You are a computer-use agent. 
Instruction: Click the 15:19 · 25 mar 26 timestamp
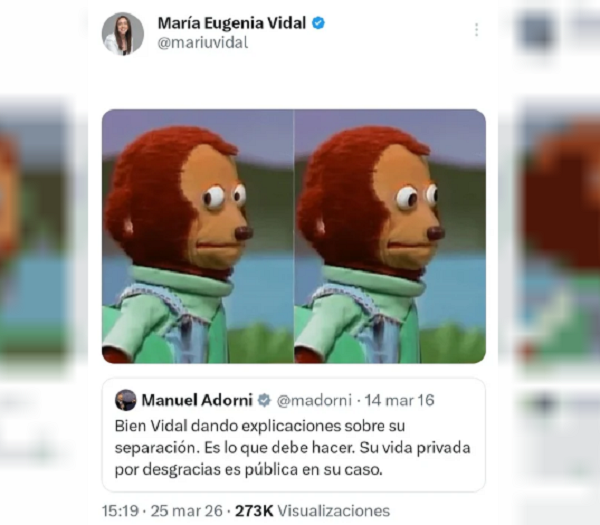pos(162,511)
